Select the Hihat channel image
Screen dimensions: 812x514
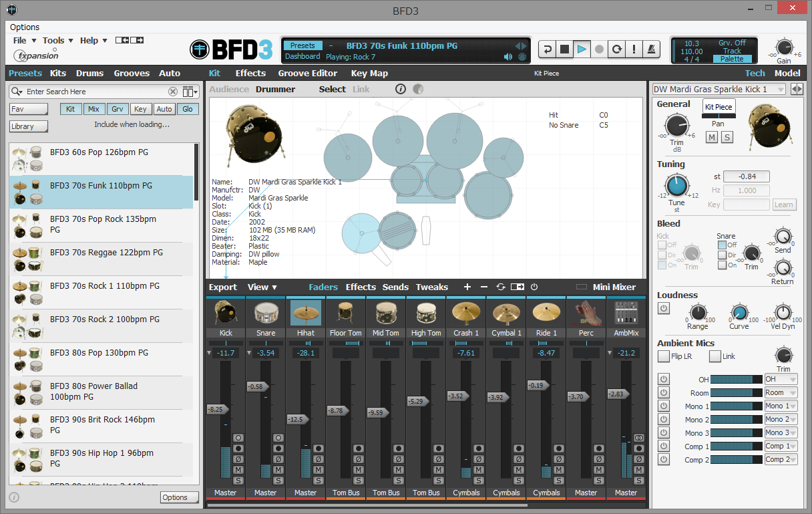point(306,312)
